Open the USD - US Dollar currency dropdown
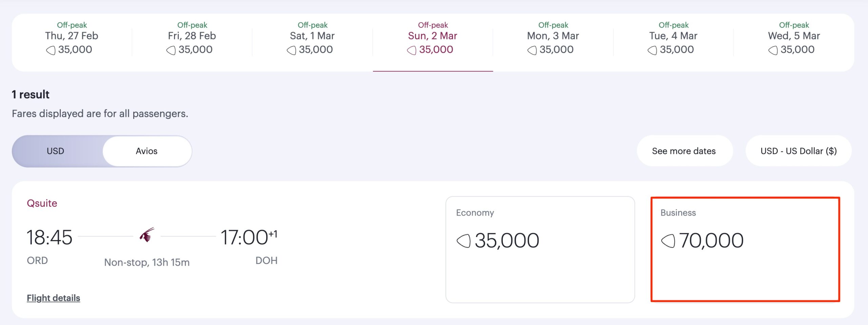This screenshot has width=868, height=325. coord(798,151)
